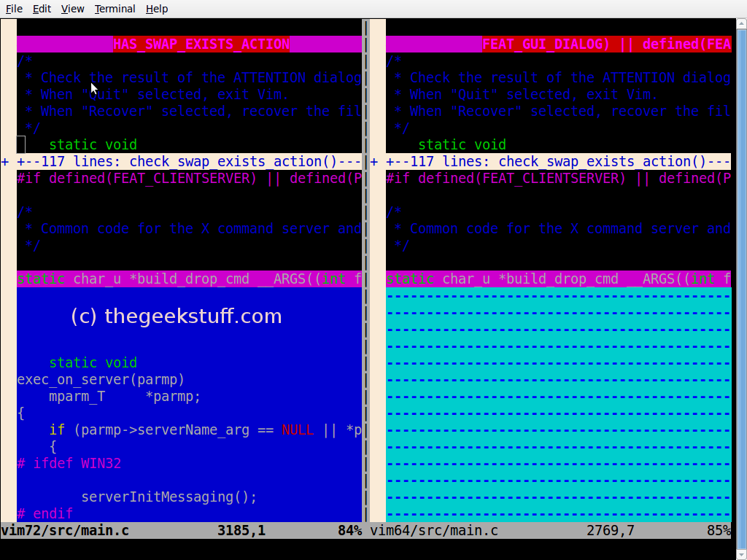Image resolution: width=747 pixels, height=560 pixels.
Task: Click the left folded check_swap_exists_action line
Action: coord(190,161)
